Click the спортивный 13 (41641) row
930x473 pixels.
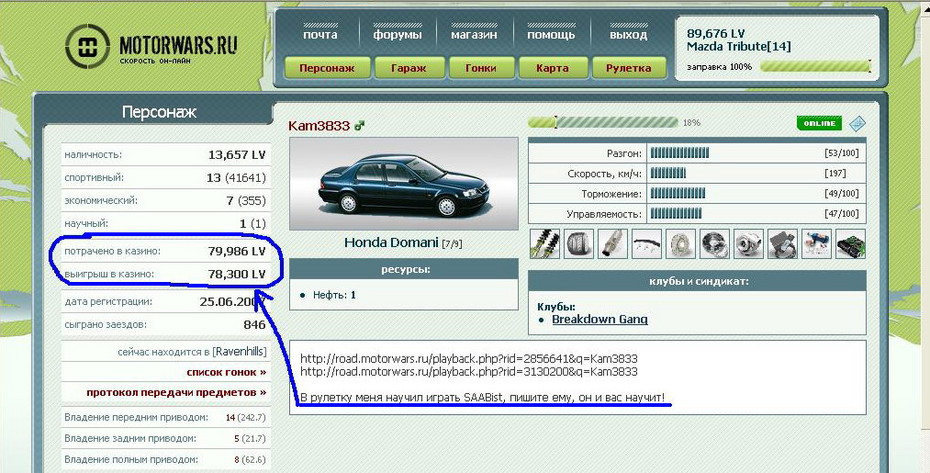point(165,177)
